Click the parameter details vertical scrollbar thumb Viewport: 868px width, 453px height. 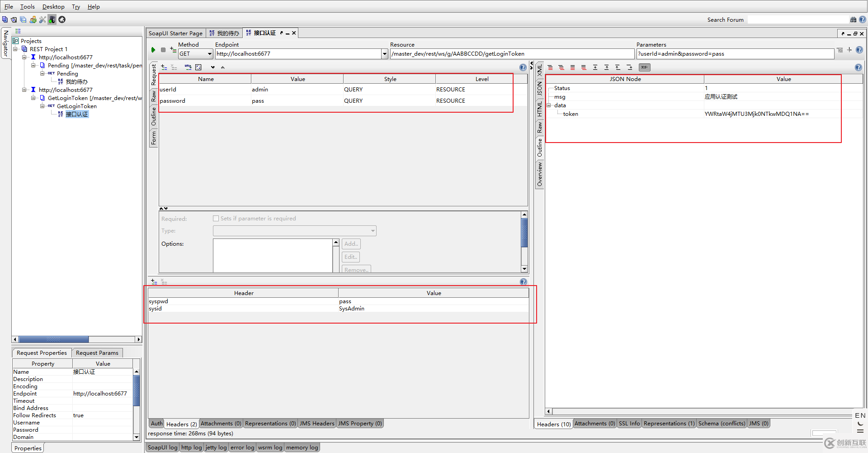tap(524, 233)
